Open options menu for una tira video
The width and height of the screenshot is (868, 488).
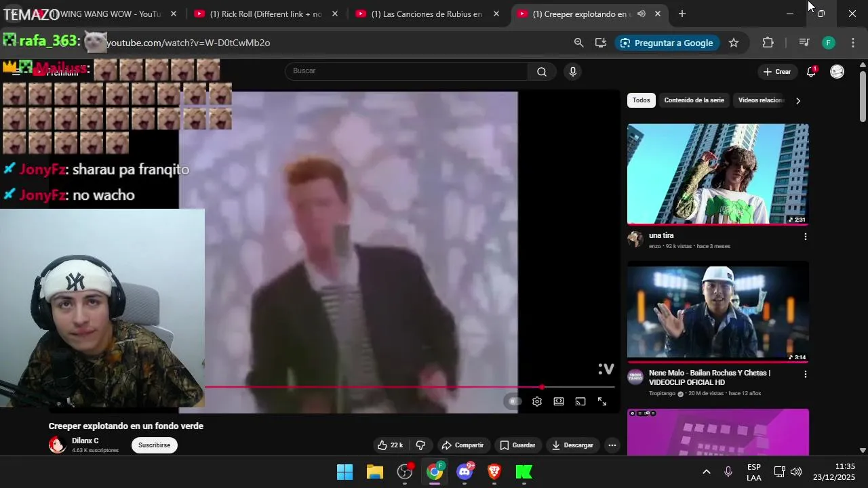pos(806,237)
